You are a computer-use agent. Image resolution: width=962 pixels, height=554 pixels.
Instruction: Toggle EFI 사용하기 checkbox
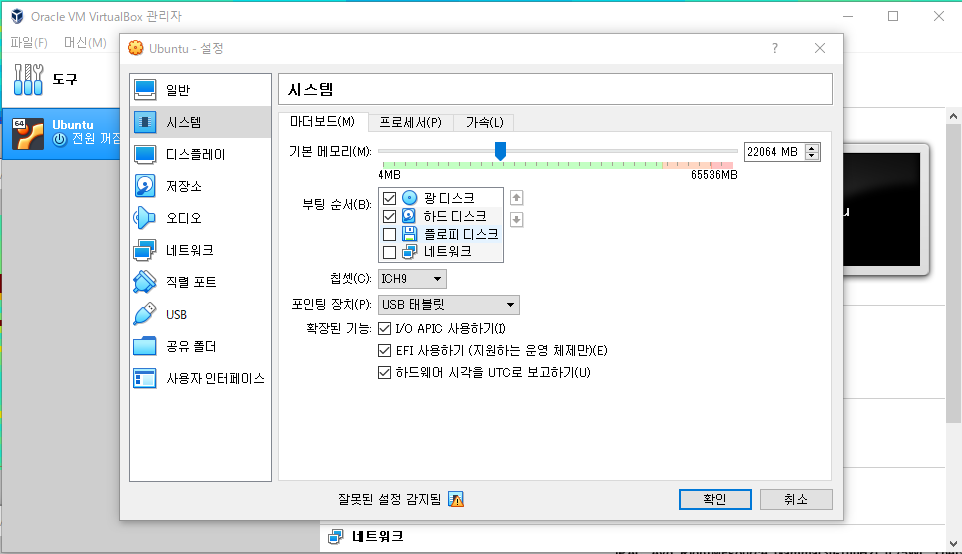385,350
